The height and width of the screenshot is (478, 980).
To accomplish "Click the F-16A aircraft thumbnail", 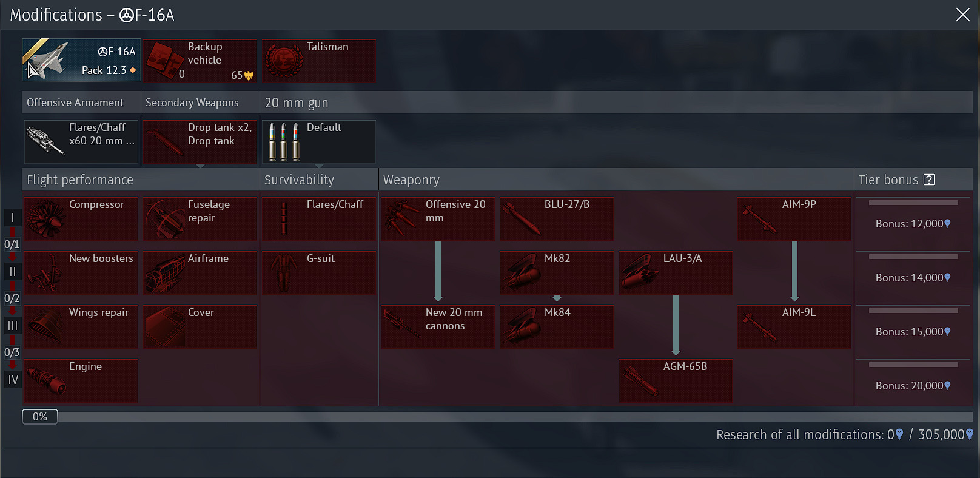I will 47,60.
